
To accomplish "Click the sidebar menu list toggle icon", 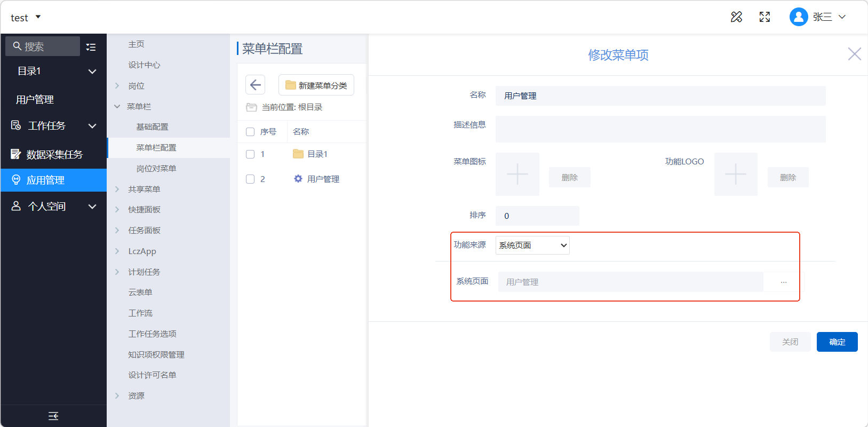I will pyautogui.click(x=91, y=47).
